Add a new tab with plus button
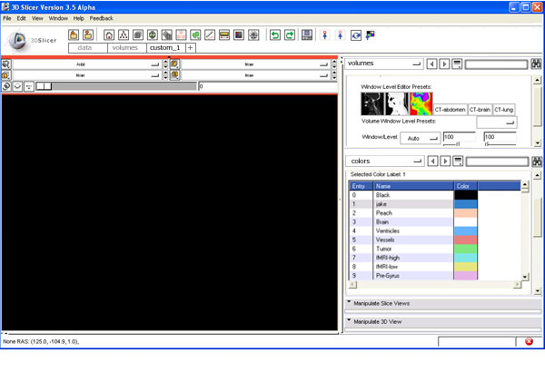Image resolution: width=545 pixels, height=392 pixels. [x=191, y=48]
